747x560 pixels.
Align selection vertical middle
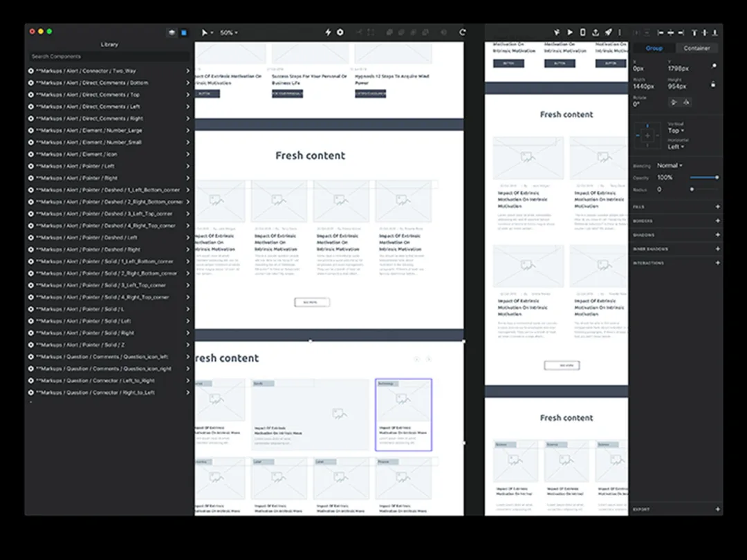point(705,32)
